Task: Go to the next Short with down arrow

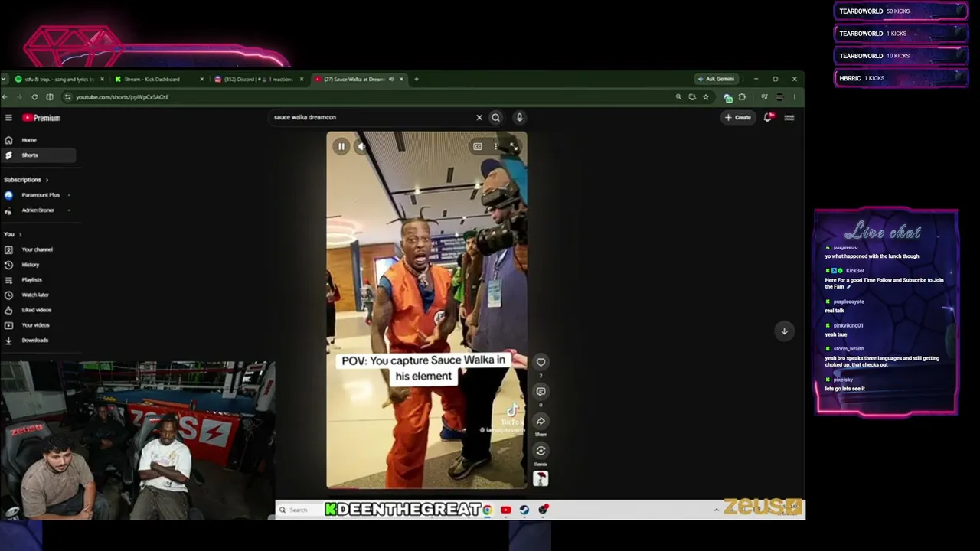Action: pyautogui.click(x=784, y=331)
